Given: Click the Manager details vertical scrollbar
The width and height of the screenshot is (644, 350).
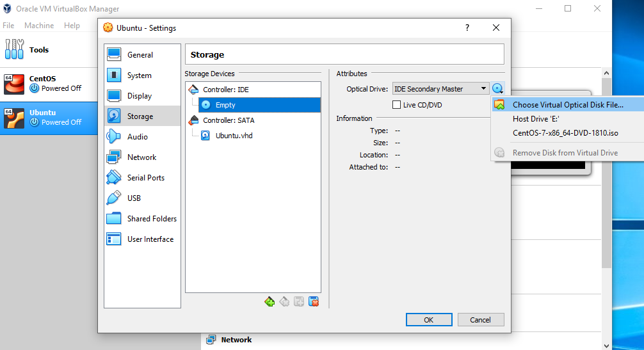Looking at the screenshot, I should [x=607, y=172].
